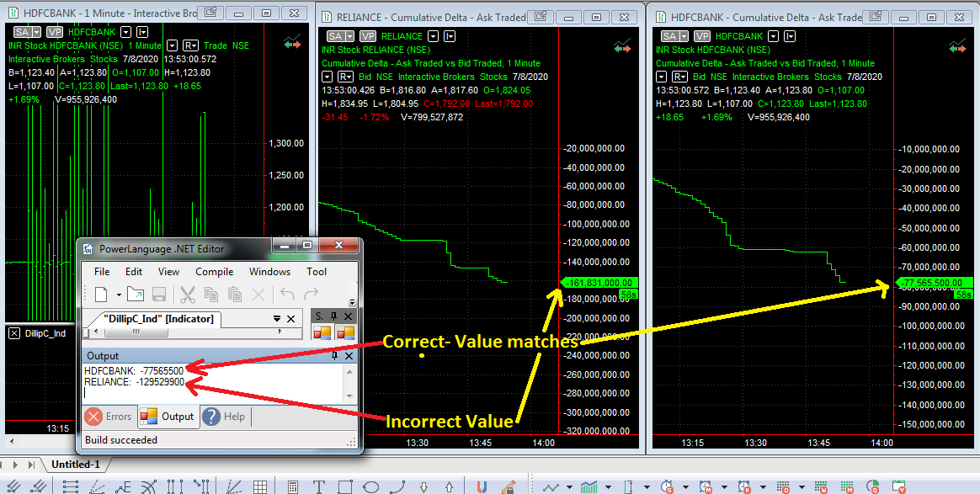Image resolution: width=980 pixels, height=494 pixels.
Task: Click the Redo arrow in editor toolbar
Action: click(x=311, y=294)
